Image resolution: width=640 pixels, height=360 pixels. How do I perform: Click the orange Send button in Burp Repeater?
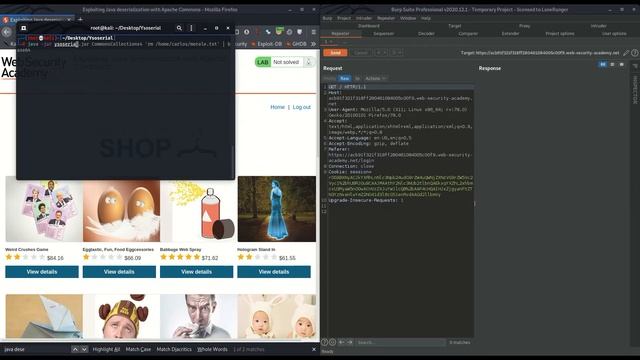[x=335, y=53]
